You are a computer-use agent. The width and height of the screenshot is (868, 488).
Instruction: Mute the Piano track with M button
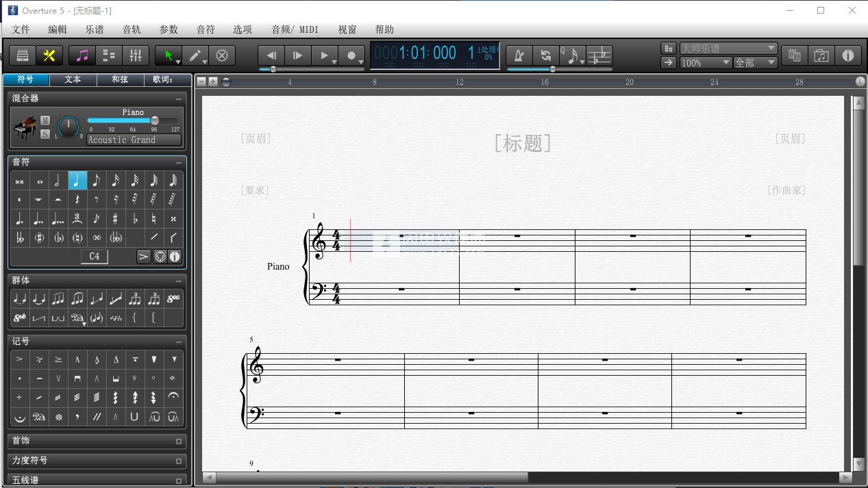pos(45,120)
